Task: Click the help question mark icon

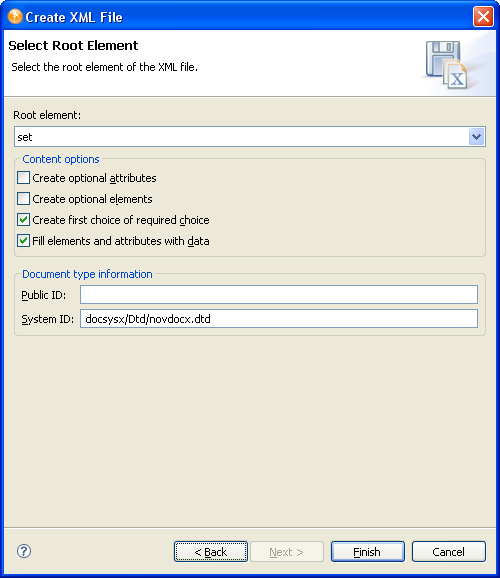Action: pyautogui.click(x=24, y=551)
